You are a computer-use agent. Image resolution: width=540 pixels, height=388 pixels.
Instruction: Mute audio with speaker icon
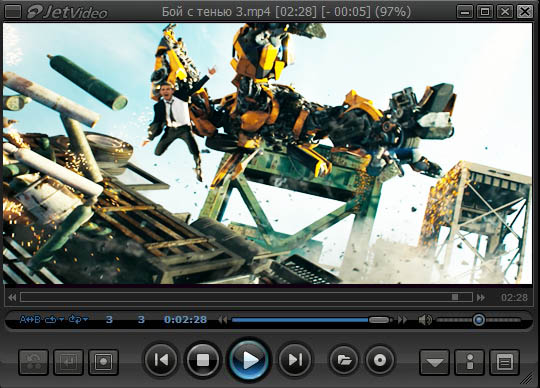pos(425,320)
